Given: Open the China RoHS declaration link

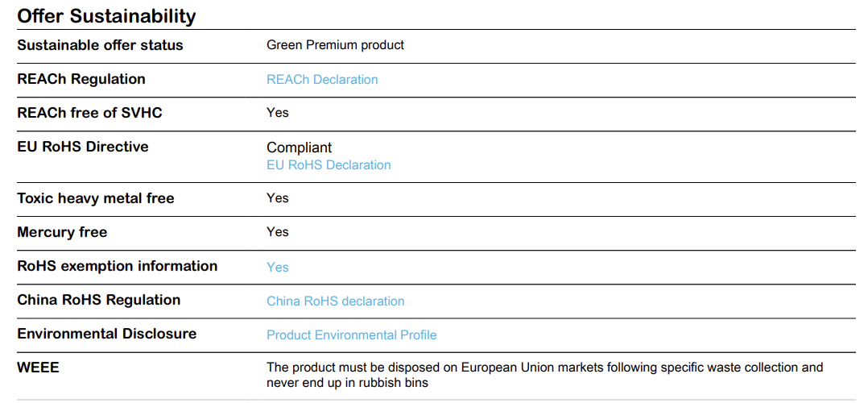Looking at the screenshot, I should tap(336, 301).
